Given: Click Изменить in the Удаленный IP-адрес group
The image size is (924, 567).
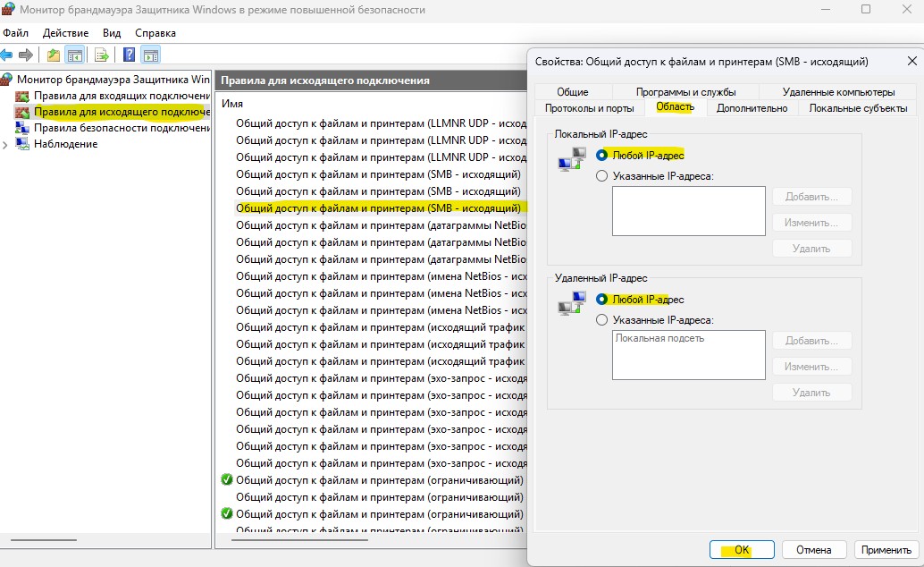Looking at the screenshot, I should coord(811,367).
